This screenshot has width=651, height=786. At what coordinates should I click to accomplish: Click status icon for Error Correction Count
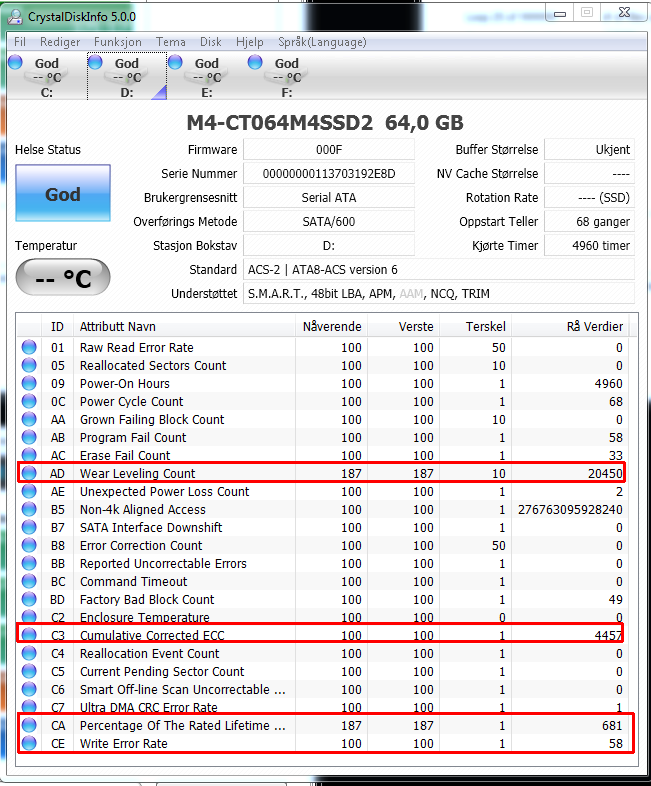tap(29, 545)
